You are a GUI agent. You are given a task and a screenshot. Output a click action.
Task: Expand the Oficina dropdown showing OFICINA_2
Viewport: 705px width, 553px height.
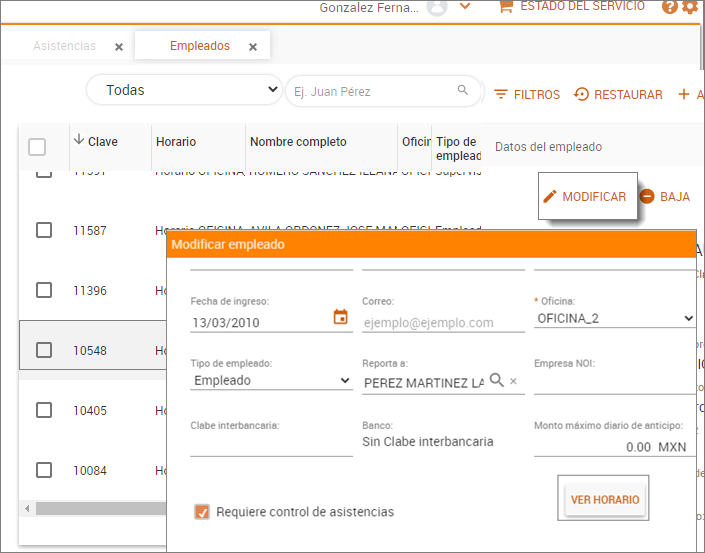pos(613,319)
